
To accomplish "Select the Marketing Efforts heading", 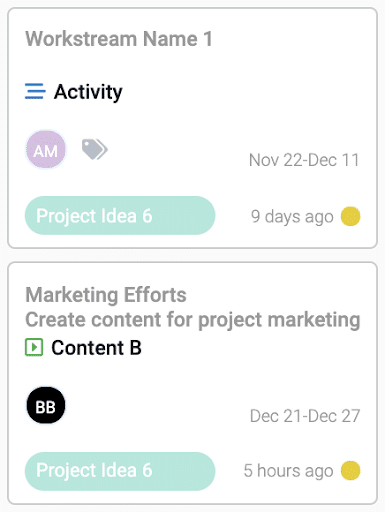I will (106, 295).
